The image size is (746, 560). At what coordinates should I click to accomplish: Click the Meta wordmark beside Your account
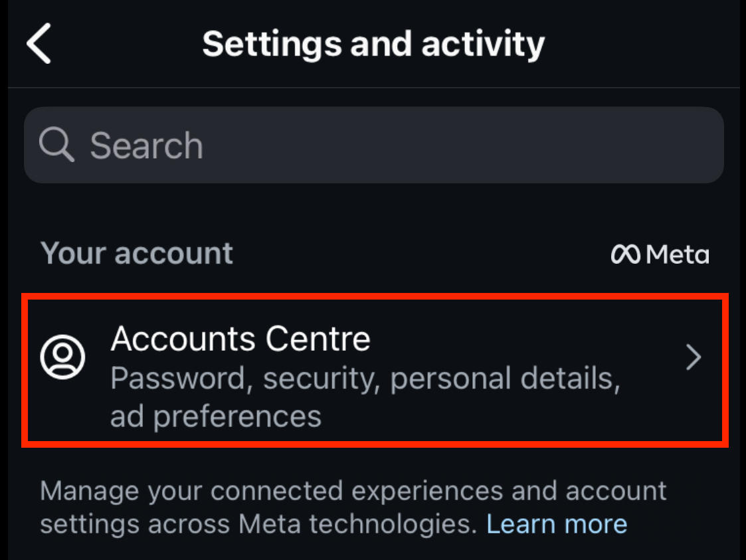click(678, 254)
